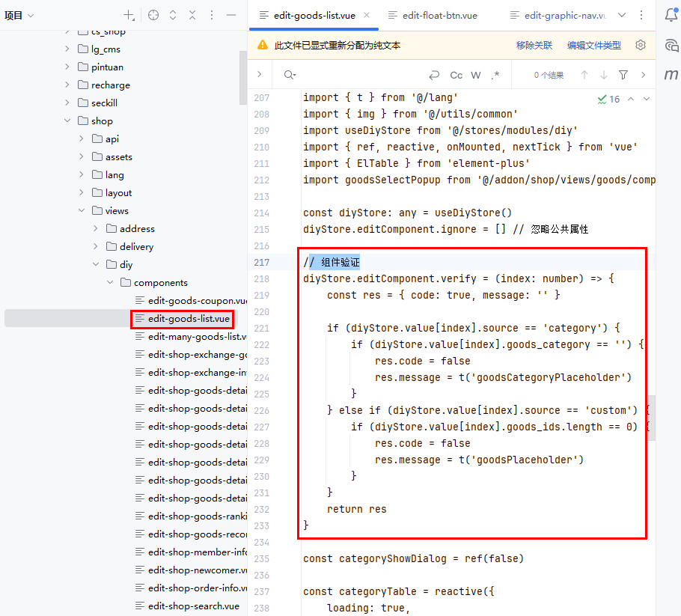Click the 移除关联 link
The height and width of the screenshot is (616, 681).
pos(534,45)
